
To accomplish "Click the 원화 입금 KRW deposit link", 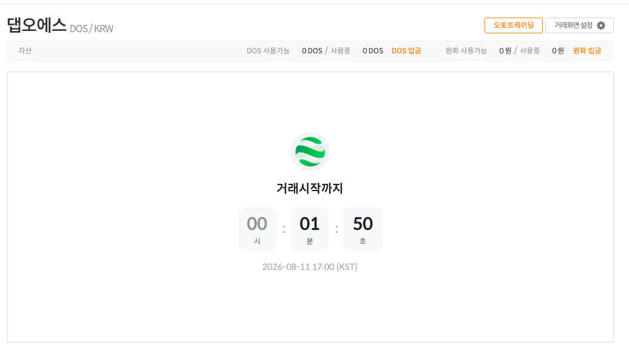I will pyautogui.click(x=587, y=51).
